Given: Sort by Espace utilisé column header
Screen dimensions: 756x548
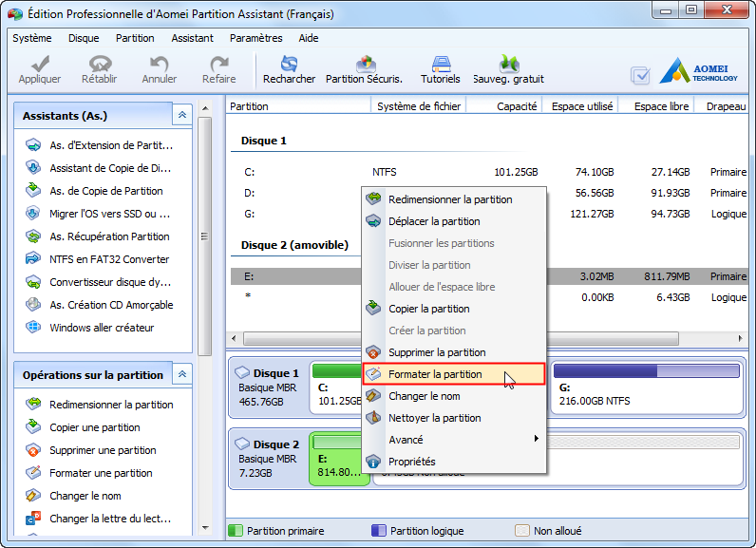Looking at the screenshot, I should coord(580,106).
